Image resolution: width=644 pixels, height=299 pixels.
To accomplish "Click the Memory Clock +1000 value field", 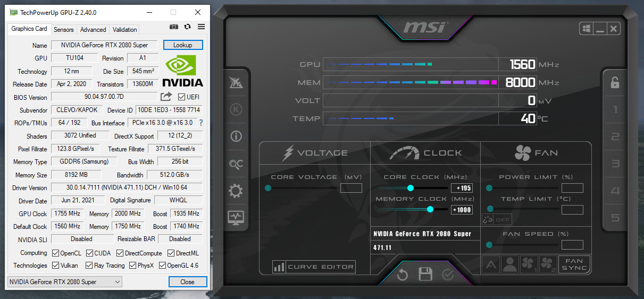I will click(461, 209).
